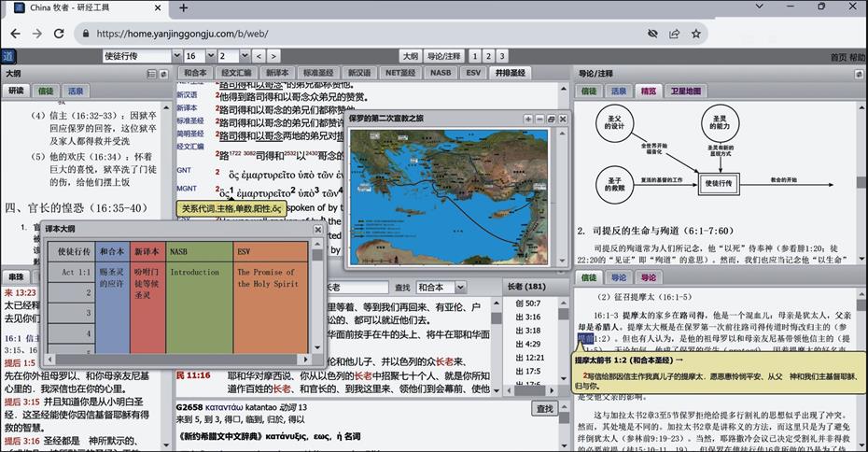The height and width of the screenshot is (452, 868).
Task: Bookmark the page with the star icon
Action: coord(696,34)
